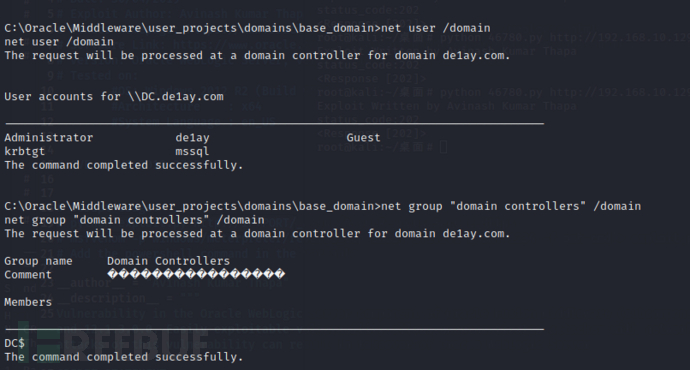
Task: Click the garbled comment characters
Action: (196, 275)
